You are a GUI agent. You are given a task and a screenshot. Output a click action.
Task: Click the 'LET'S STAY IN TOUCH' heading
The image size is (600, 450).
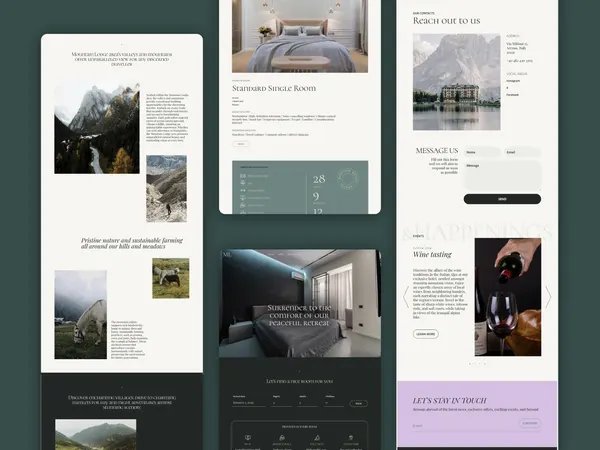pyautogui.click(x=449, y=401)
